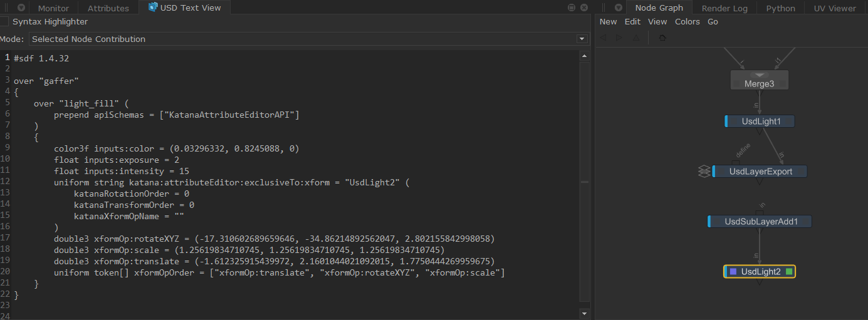
Task: Click the purple edit flag on UsdLight2
Action: tap(733, 272)
